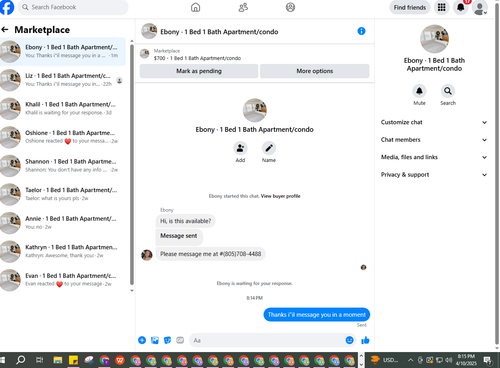Open the account profile avatar menu

click(480, 8)
